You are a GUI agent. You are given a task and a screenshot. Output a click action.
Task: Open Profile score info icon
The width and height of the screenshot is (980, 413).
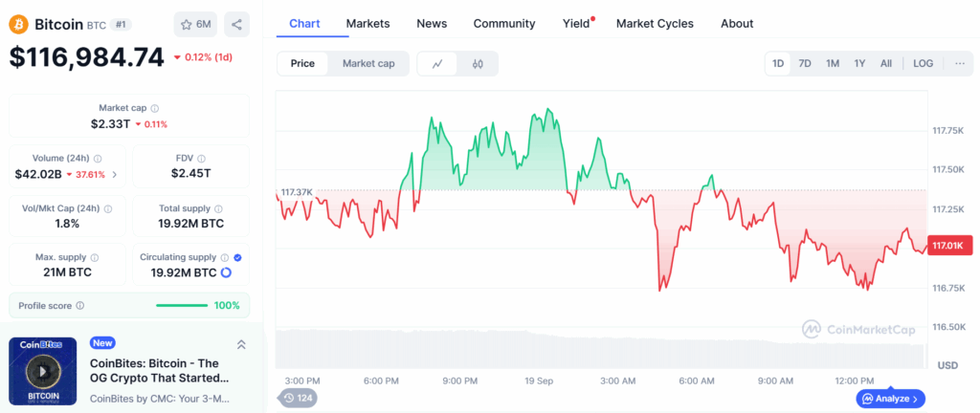tap(80, 306)
